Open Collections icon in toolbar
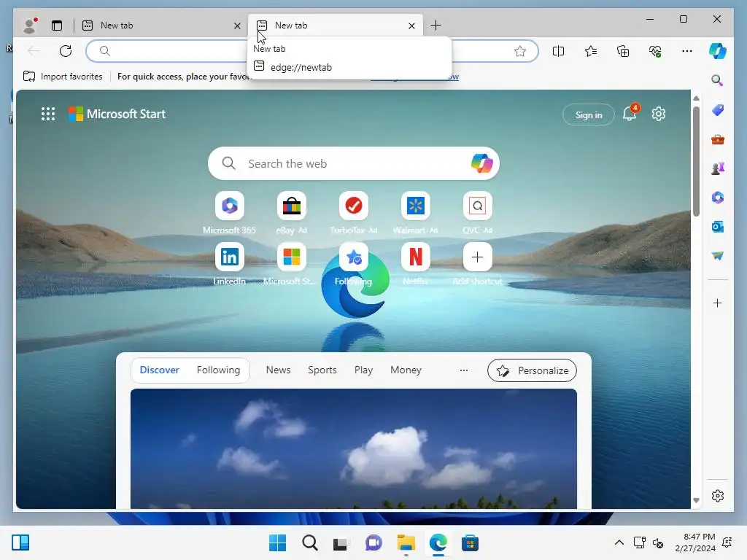Image resolution: width=747 pixels, height=560 pixels. 623,51
